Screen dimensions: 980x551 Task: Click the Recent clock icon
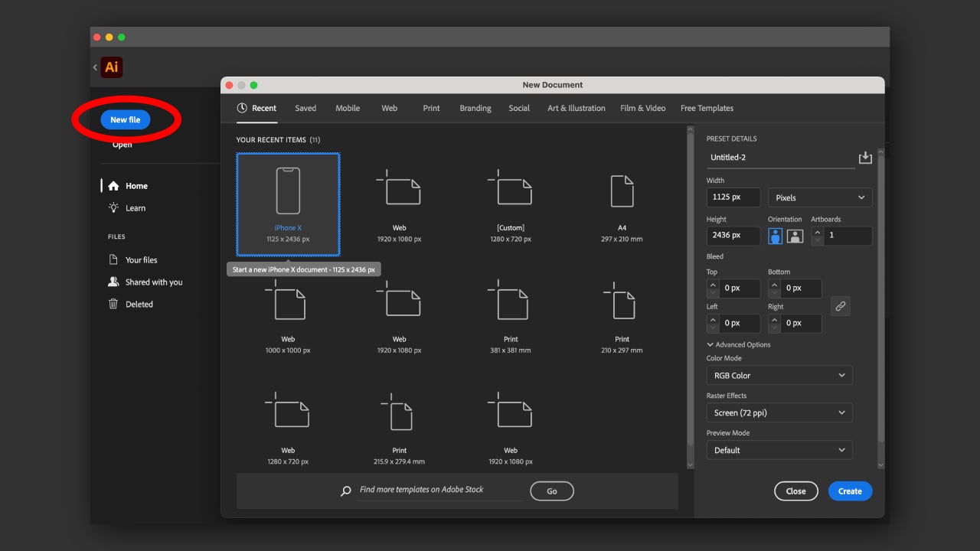pyautogui.click(x=242, y=108)
